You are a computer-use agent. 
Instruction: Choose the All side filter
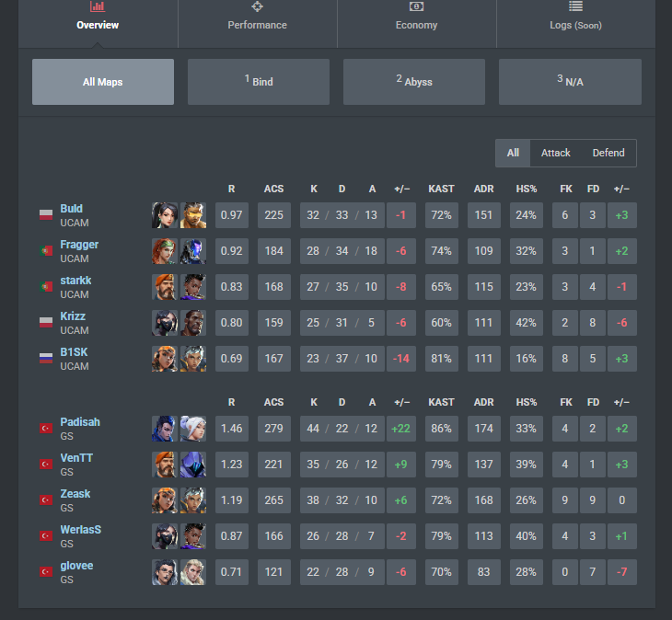point(513,153)
